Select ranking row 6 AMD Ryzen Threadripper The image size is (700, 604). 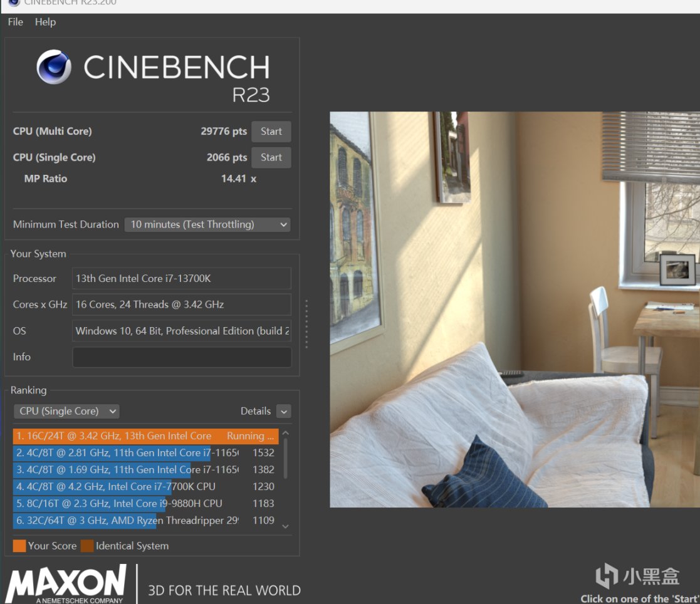point(145,521)
